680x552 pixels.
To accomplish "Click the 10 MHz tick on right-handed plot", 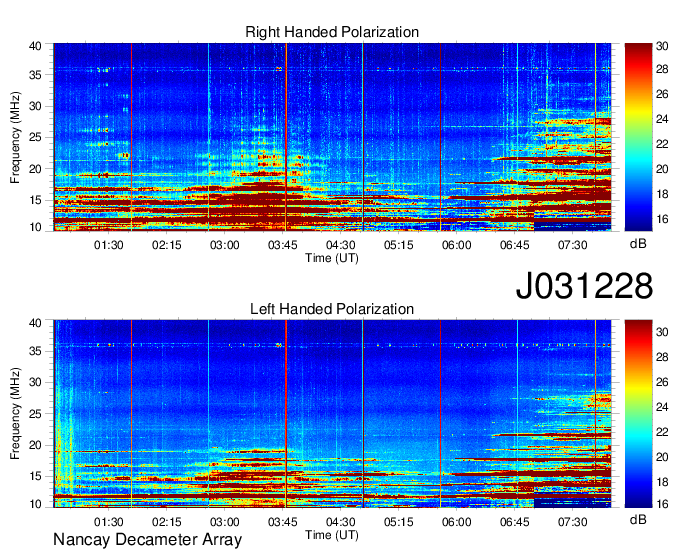I will (36, 227).
